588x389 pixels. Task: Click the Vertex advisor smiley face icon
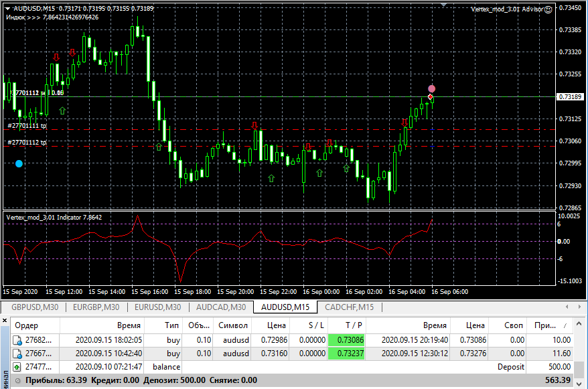[x=548, y=9]
